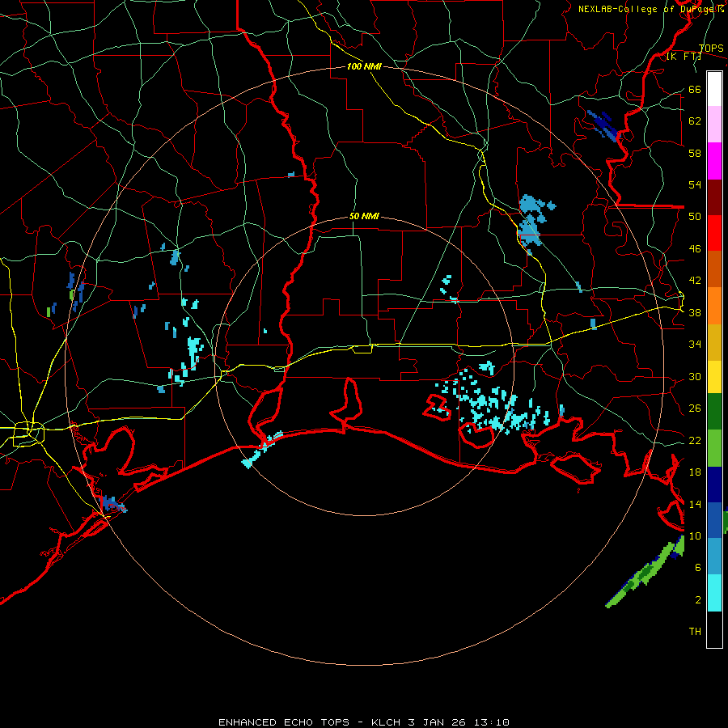Pick the light green 26 kft swatch
Viewport: 728px width, 728px height.
point(714,448)
